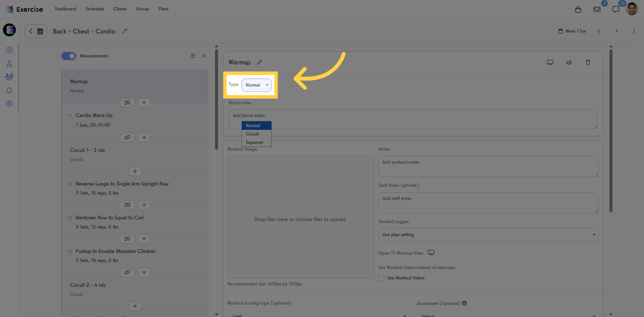Click the back arrow with calendar button

coord(36,31)
